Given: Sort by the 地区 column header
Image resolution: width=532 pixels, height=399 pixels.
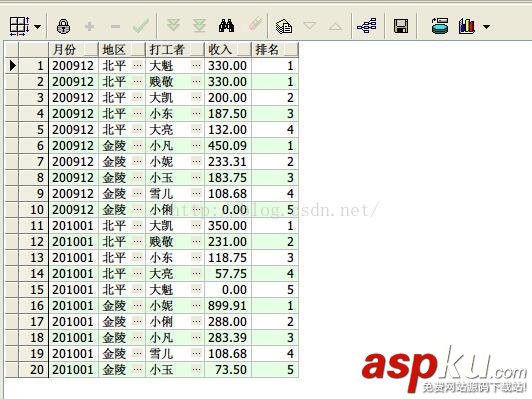Looking at the screenshot, I should click(x=122, y=50).
